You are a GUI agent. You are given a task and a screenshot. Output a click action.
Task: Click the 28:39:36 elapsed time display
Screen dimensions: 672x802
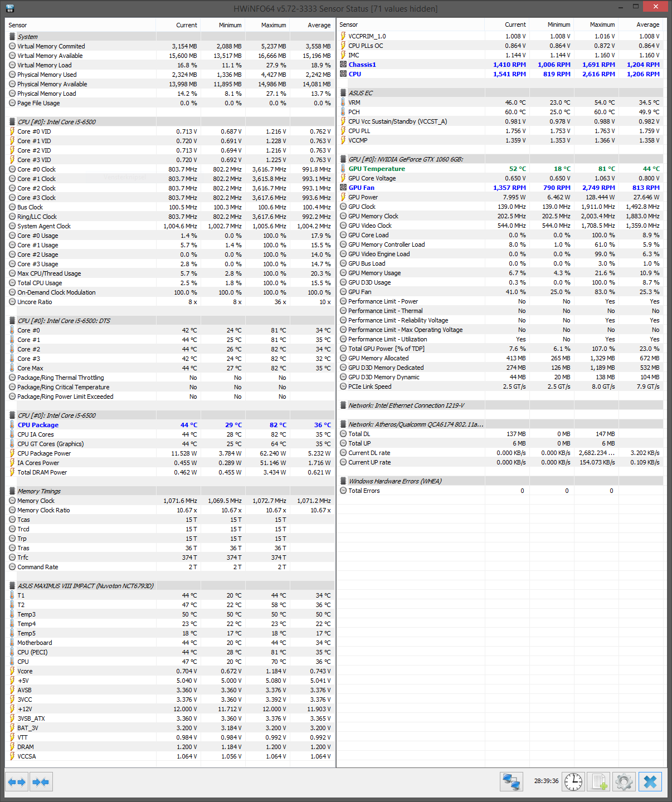pos(546,781)
